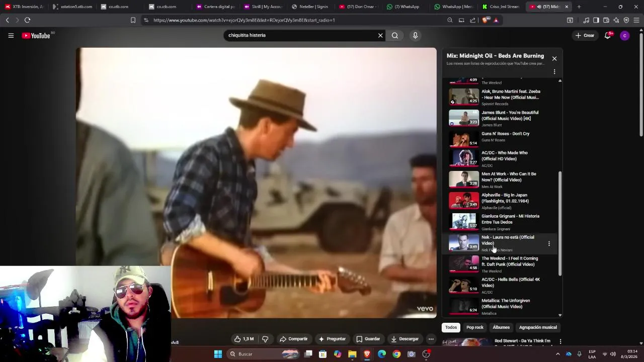This screenshot has height=362, width=644.
Task: Switch to the Skrill My Account tab
Action: point(263,7)
